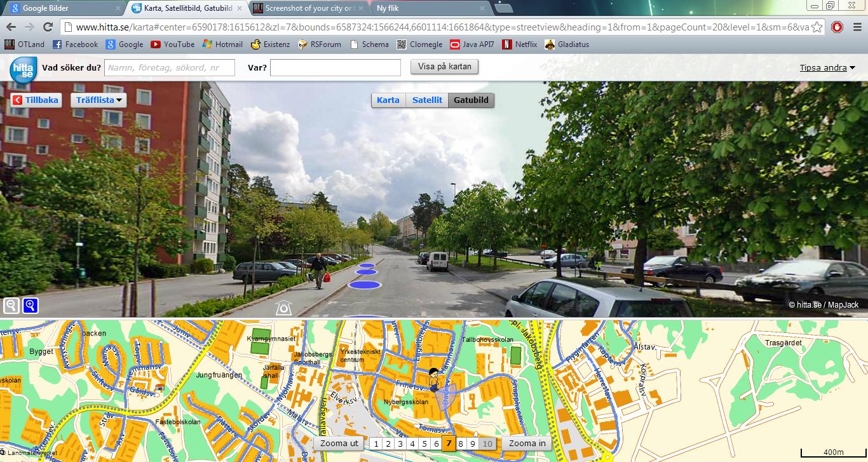Go back with browser back arrow
Viewport: 868px width, 462px height.
11,27
